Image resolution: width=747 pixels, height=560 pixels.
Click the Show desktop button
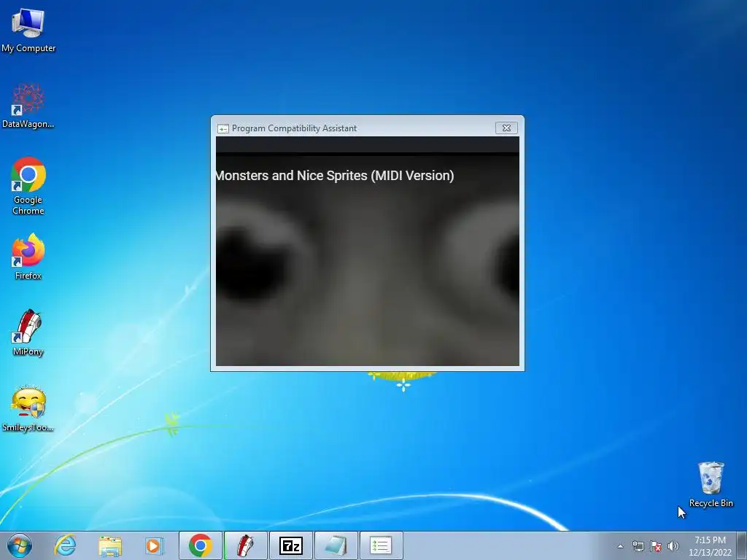(742, 545)
